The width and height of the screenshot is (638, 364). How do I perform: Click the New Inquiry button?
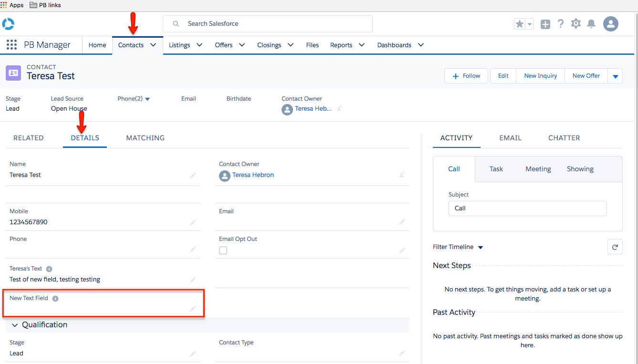[540, 75]
